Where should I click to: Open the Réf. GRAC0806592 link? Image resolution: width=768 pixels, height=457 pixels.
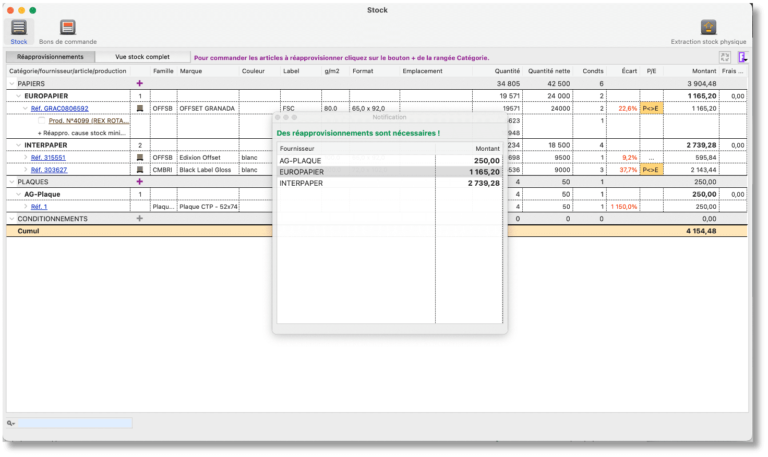60,108
